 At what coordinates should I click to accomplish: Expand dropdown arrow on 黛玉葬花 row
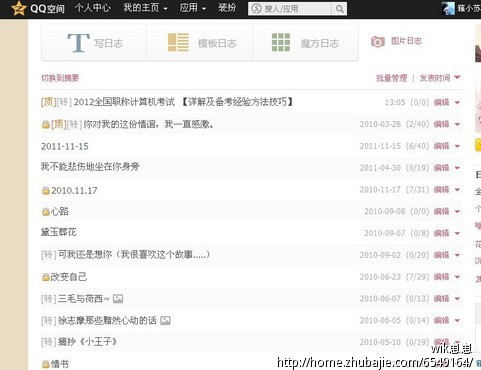click(x=457, y=233)
